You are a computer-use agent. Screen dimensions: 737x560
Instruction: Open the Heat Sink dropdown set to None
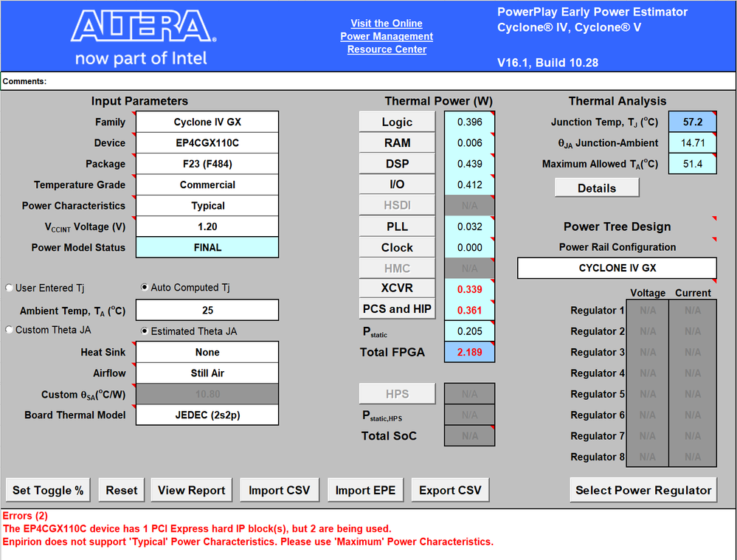(207, 352)
